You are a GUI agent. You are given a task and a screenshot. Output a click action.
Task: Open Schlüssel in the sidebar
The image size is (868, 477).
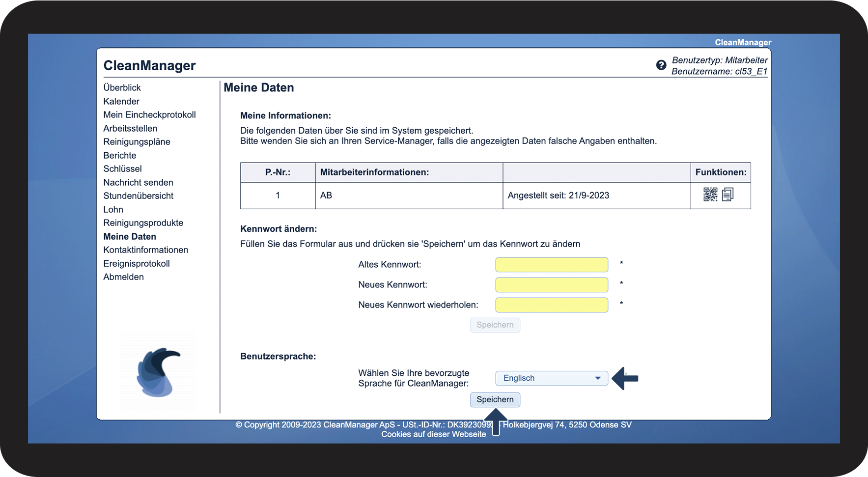122,169
